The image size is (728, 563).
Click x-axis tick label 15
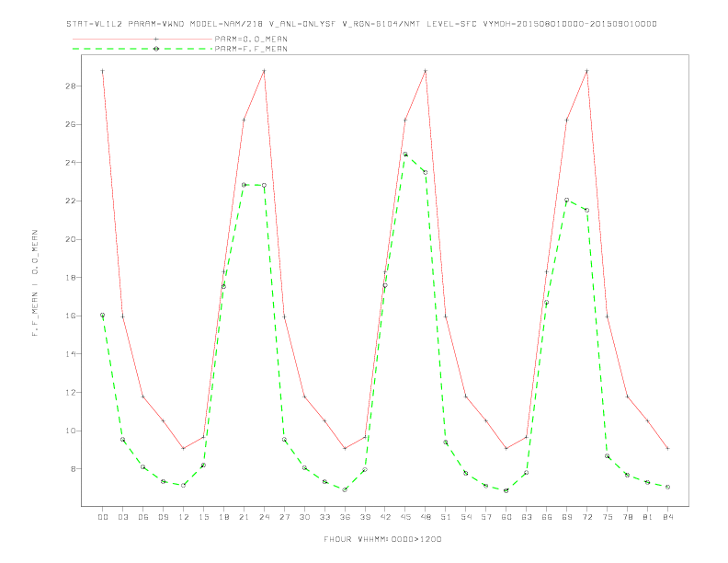pos(203,517)
